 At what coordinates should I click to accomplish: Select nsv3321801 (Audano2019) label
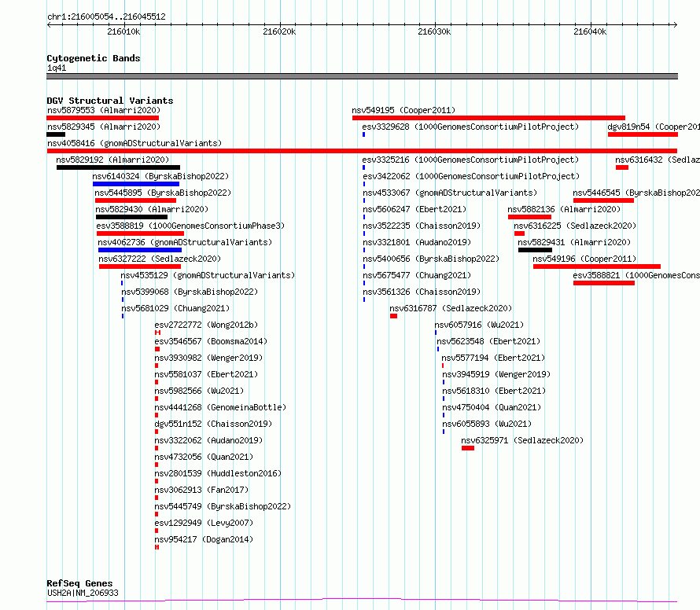(x=417, y=242)
